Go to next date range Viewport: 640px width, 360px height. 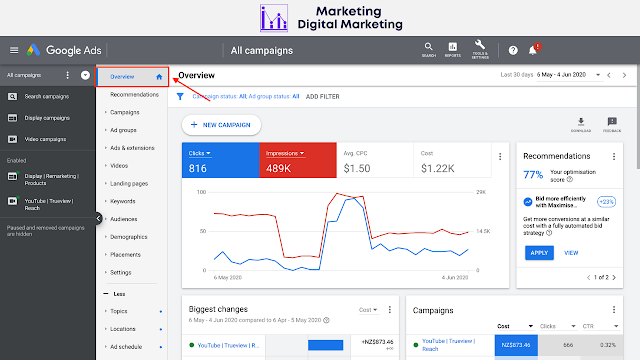pos(624,75)
